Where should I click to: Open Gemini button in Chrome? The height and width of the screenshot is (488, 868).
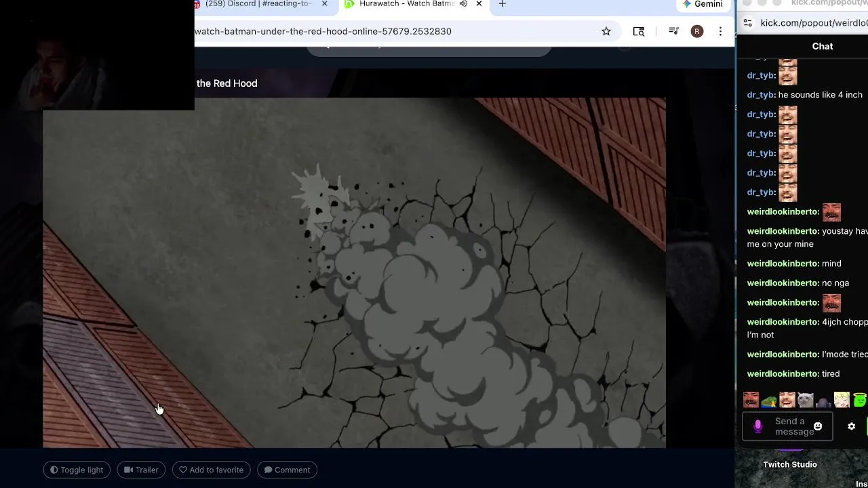[703, 4]
